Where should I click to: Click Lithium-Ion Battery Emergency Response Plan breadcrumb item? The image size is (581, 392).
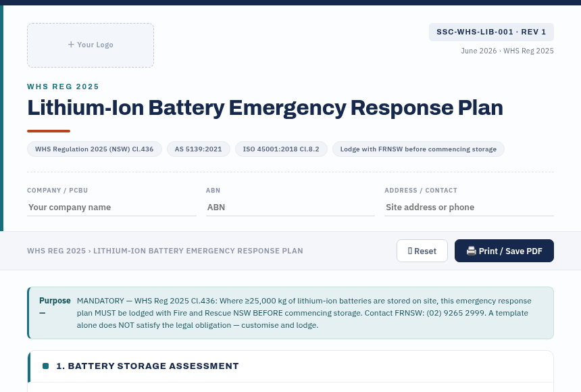(198, 251)
